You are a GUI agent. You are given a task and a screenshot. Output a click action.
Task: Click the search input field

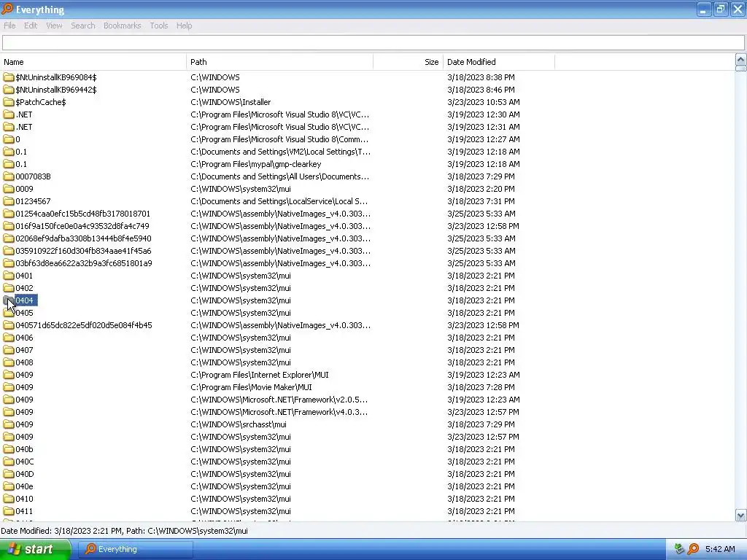pyautogui.click(x=373, y=43)
